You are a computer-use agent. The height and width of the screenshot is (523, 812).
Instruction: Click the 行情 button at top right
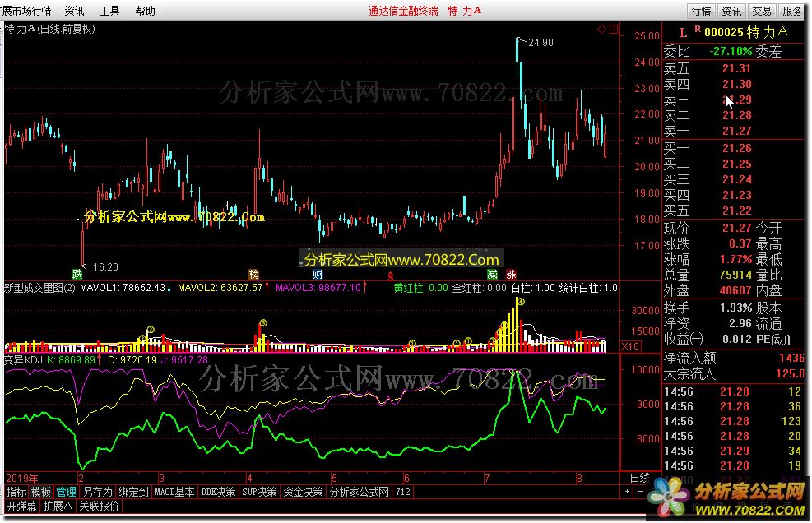(702, 11)
